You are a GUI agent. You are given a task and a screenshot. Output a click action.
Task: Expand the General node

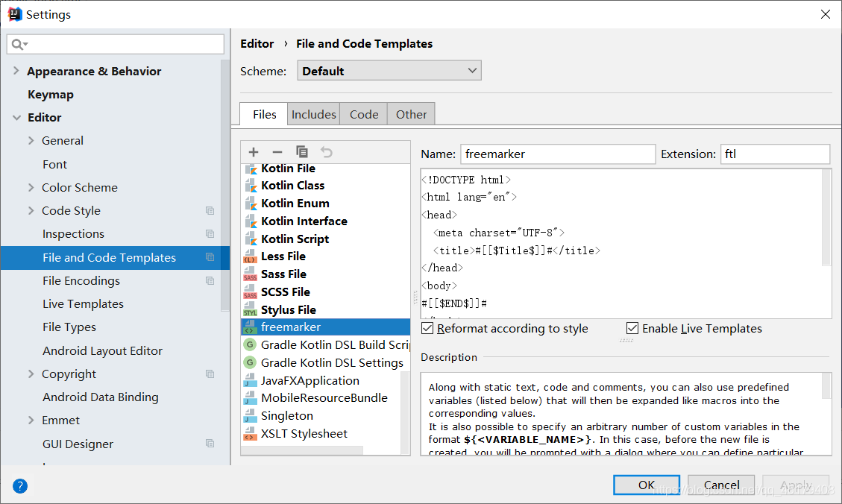(31, 141)
